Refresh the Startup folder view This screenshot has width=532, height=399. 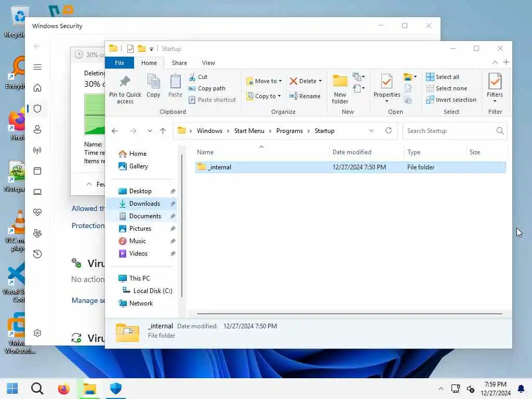click(x=389, y=130)
